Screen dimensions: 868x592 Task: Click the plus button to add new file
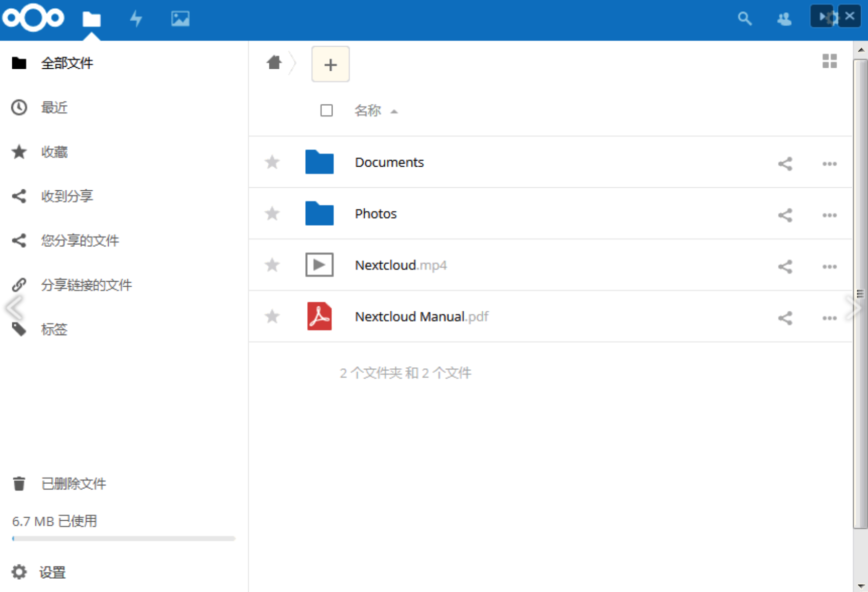click(330, 64)
